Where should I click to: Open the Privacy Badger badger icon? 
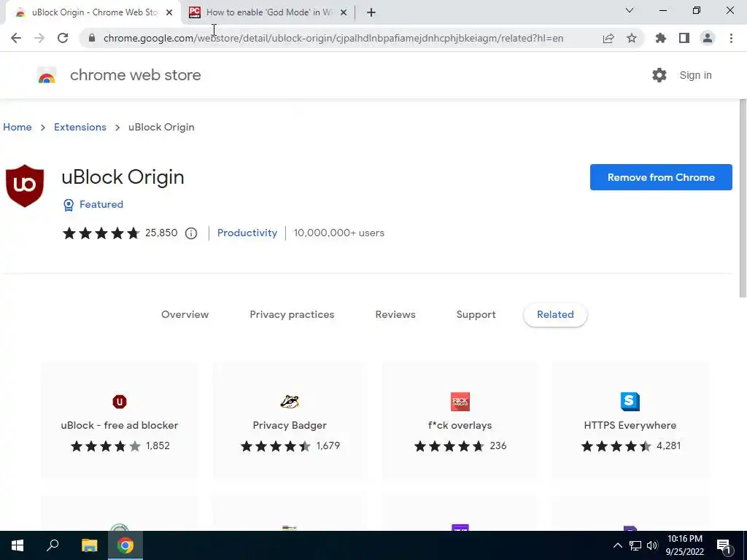pos(290,402)
